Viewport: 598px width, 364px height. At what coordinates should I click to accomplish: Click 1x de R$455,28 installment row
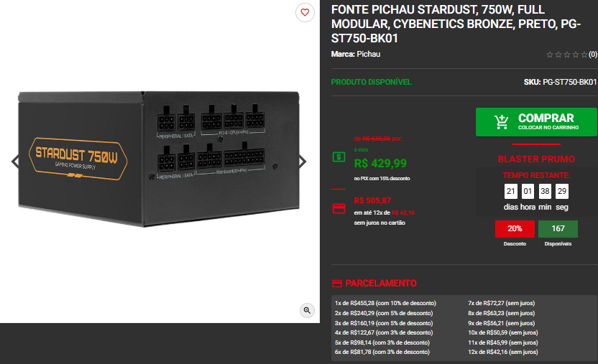pos(385,303)
